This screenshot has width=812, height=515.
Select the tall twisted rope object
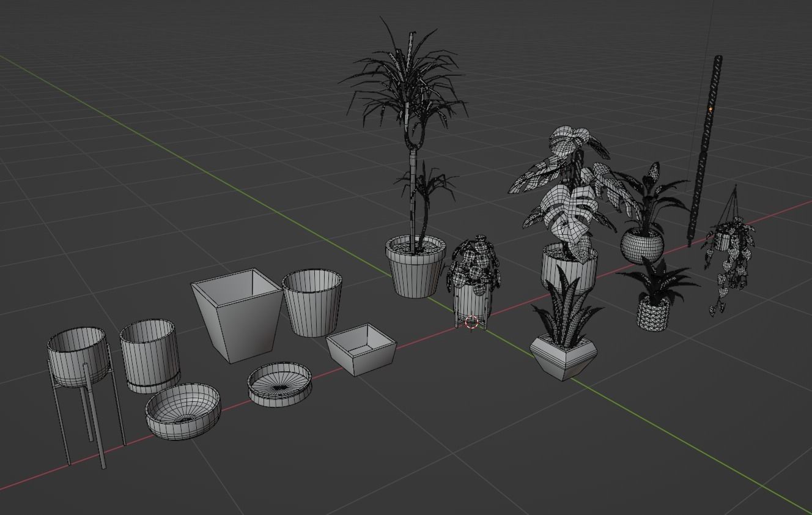[x=704, y=150]
